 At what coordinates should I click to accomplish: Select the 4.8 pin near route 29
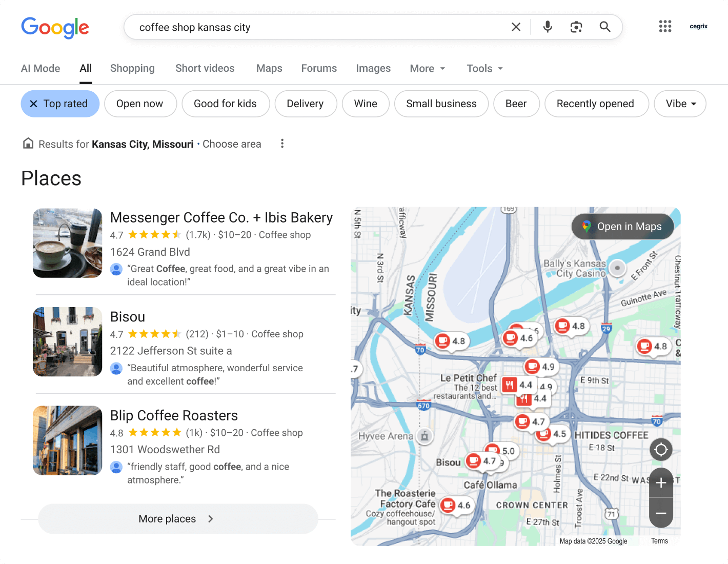tap(571, 326)
